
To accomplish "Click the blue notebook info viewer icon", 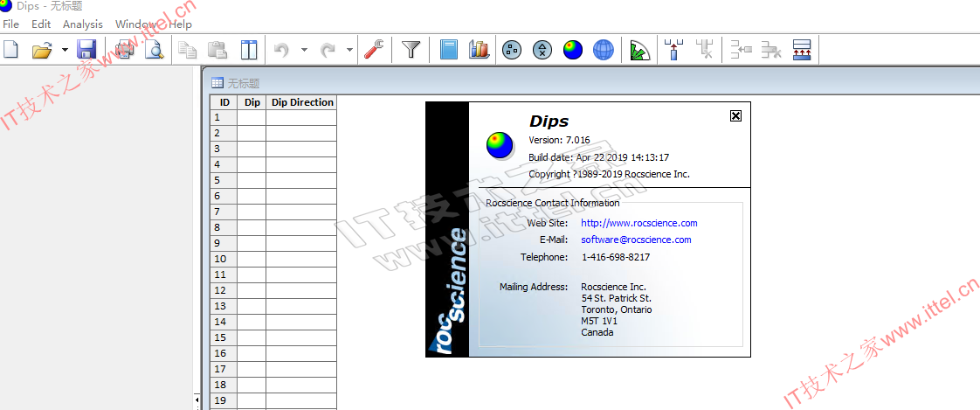I will coord(449,50).
